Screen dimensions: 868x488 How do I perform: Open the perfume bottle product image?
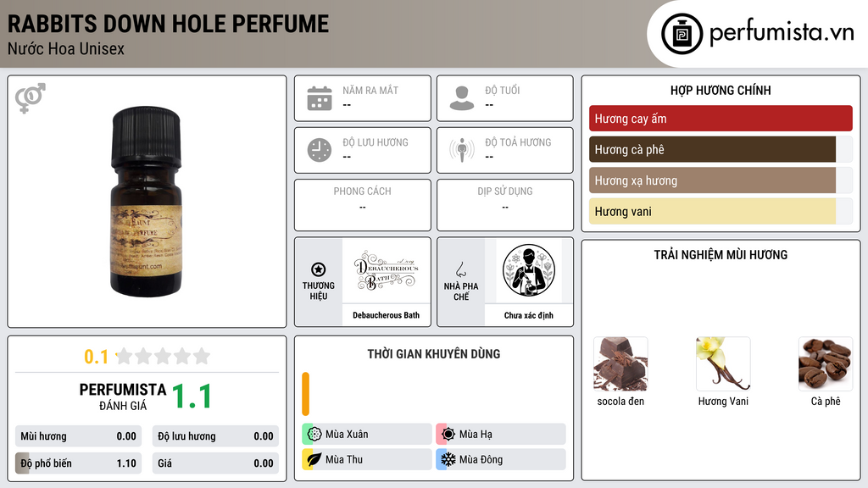pyautogui.click(x=147, y=202)
